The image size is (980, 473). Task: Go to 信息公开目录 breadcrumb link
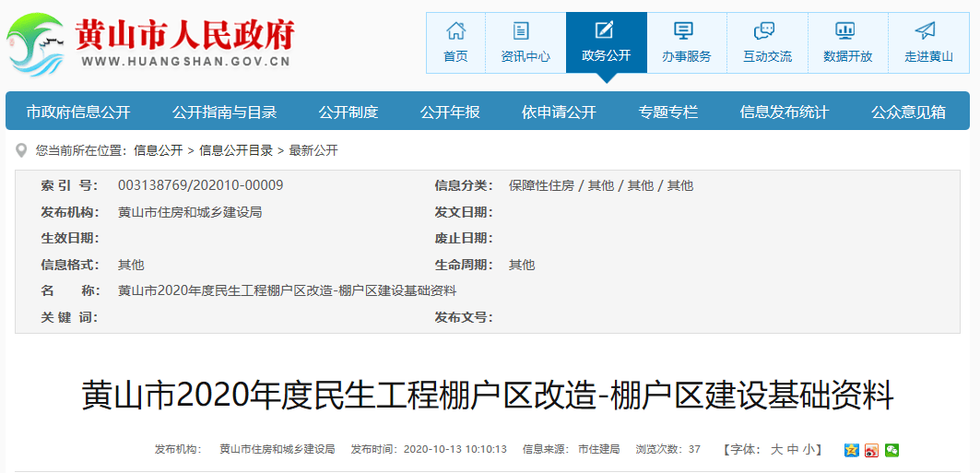coord(236,150)
